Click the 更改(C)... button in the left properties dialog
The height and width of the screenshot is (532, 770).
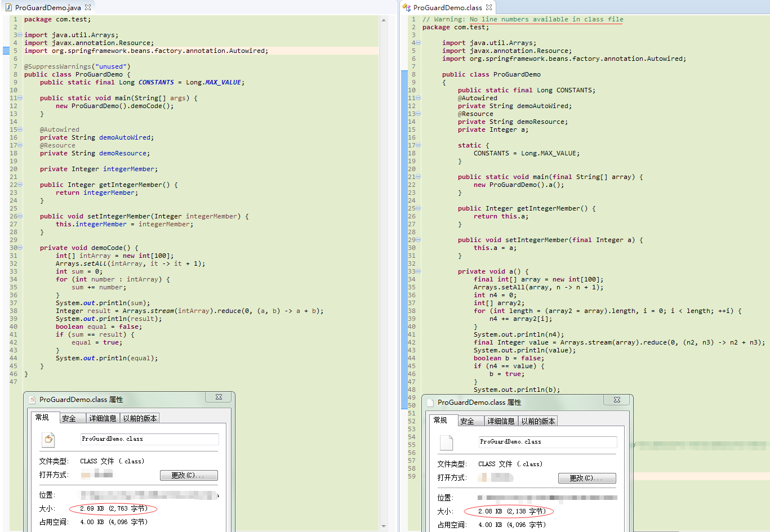[x=189, y=475]
